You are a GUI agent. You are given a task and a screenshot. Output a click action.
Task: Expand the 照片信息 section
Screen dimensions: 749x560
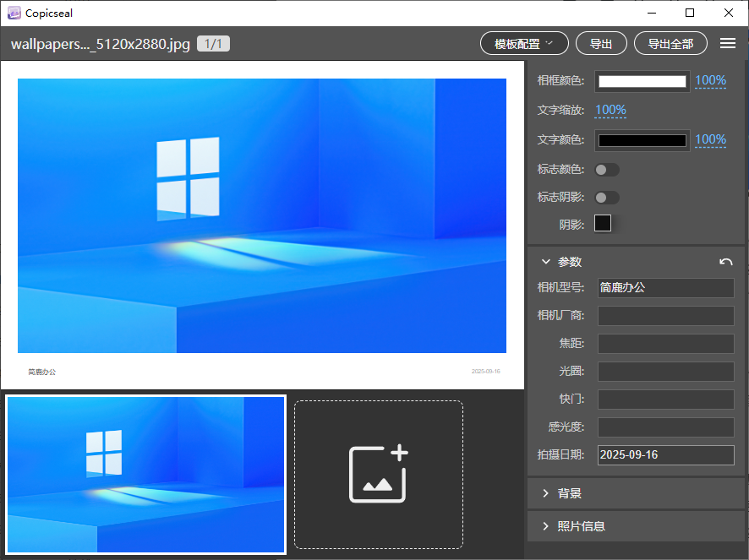tap(546, 526)
